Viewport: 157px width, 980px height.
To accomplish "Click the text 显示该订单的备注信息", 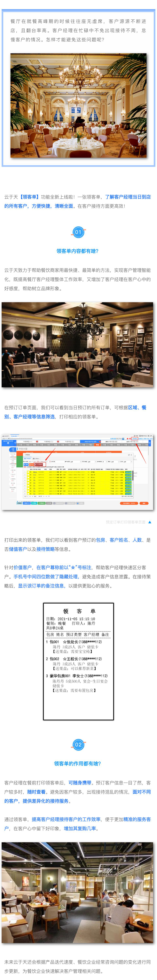I will (x=41, y=586).
